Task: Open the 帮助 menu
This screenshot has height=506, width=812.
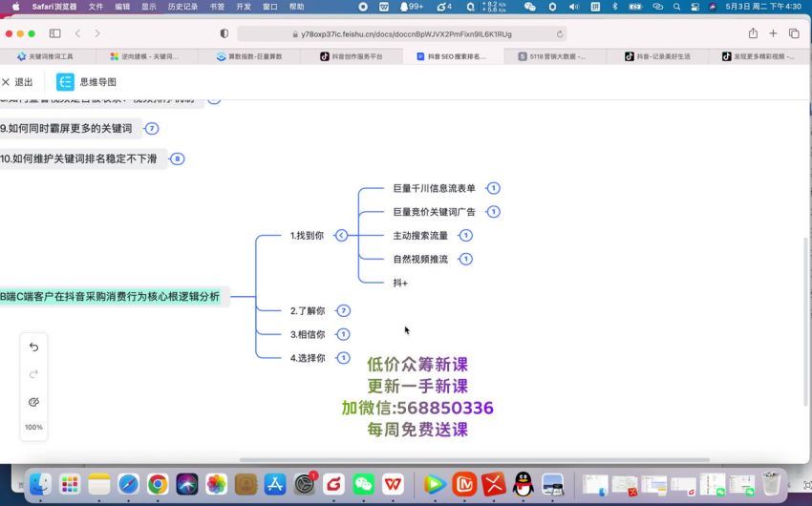Action: point(297,7)
